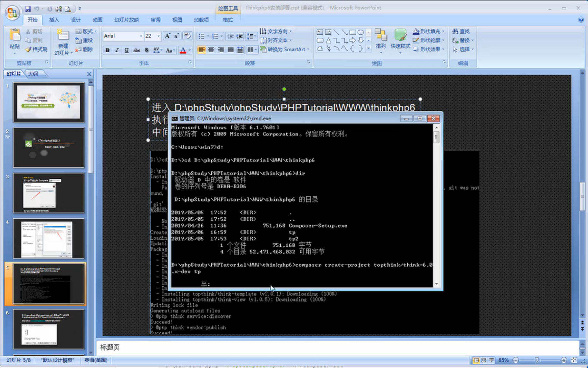Open the font name combo box
588x368 pixels.
(123, 36)
